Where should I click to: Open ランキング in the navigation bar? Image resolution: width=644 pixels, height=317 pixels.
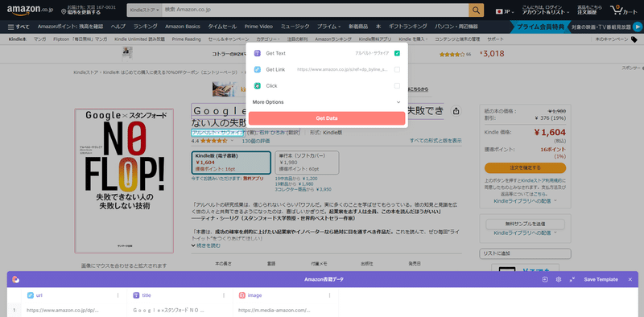pyautogui.click(x=145, y=27)
